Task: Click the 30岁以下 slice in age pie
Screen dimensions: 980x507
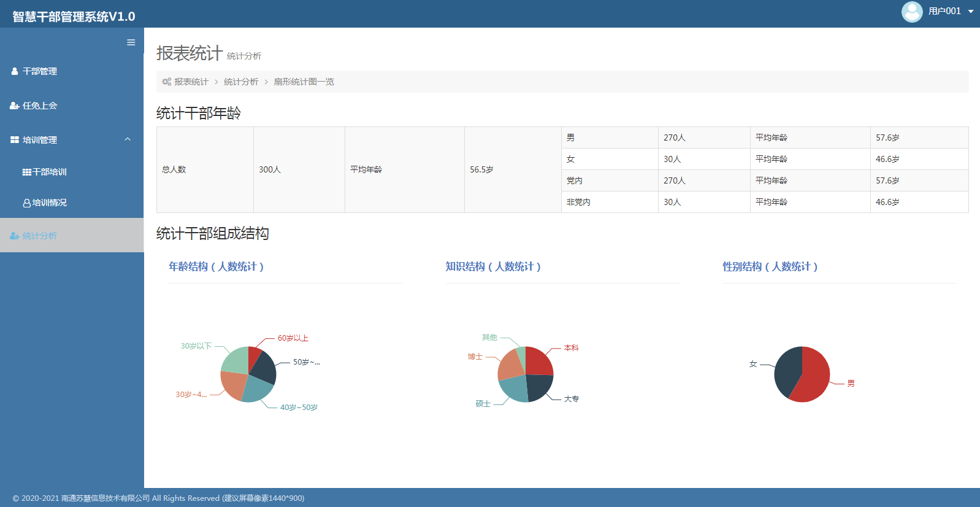Action: [x=235, y=360]
